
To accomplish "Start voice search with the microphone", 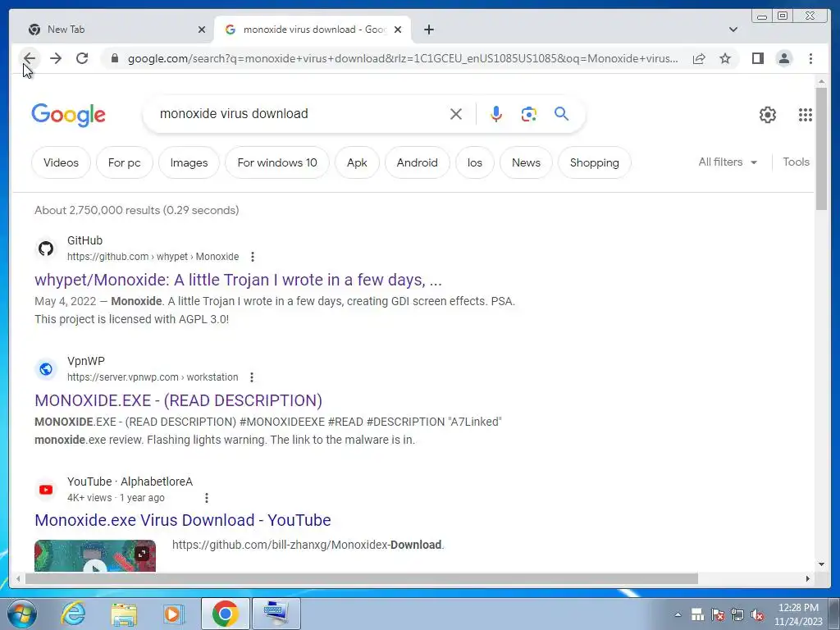I will [x=496, y=114].
